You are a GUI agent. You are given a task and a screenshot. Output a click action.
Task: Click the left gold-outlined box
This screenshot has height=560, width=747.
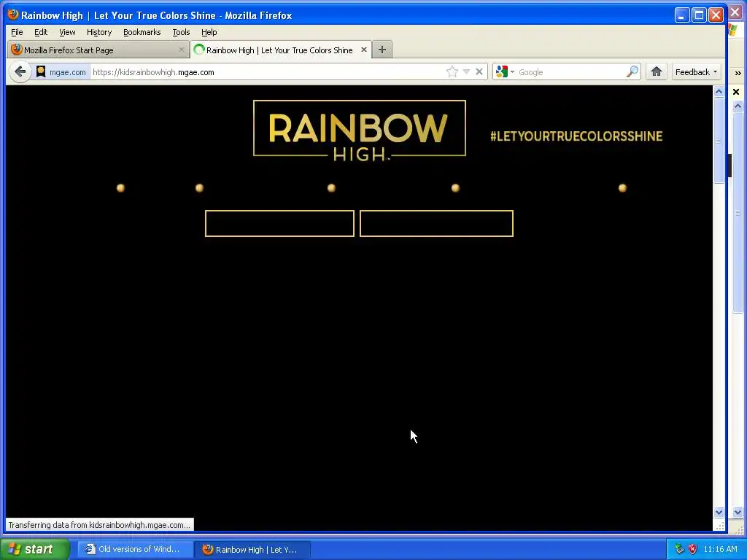click(279, 223)
